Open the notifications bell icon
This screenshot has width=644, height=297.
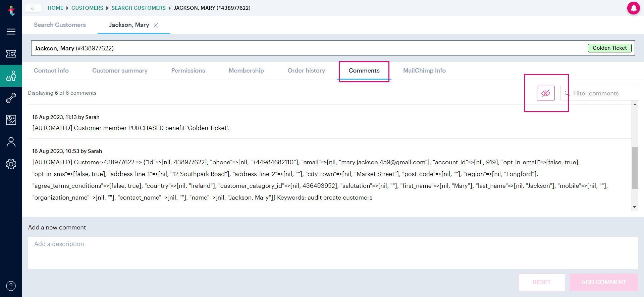(x=633, y=8)
